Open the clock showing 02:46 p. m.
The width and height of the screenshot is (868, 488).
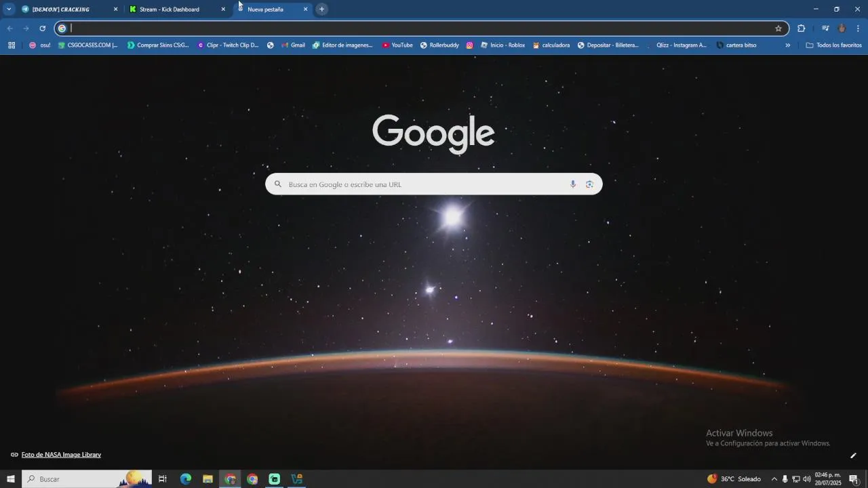pos(828,479)
